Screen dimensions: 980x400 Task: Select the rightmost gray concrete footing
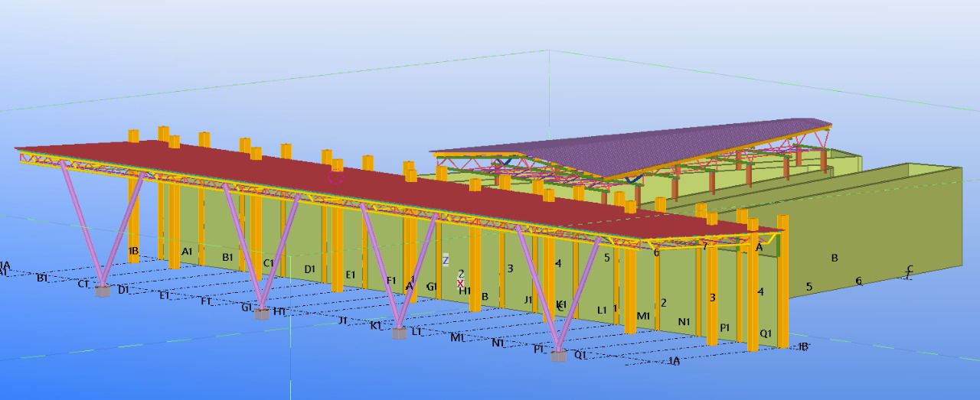(559, 356)
